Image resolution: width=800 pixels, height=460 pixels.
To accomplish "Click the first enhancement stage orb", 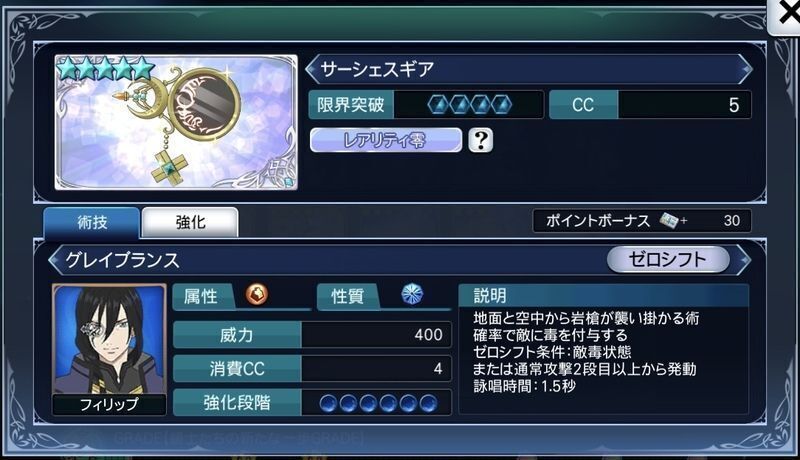I will pos(328,403).
